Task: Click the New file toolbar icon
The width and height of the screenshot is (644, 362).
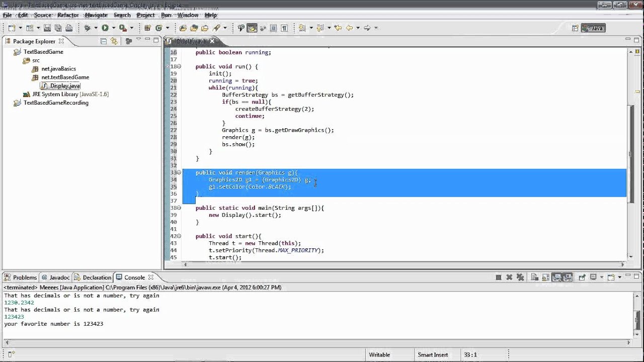Action: pyautogui.click(x=12, y=28)
